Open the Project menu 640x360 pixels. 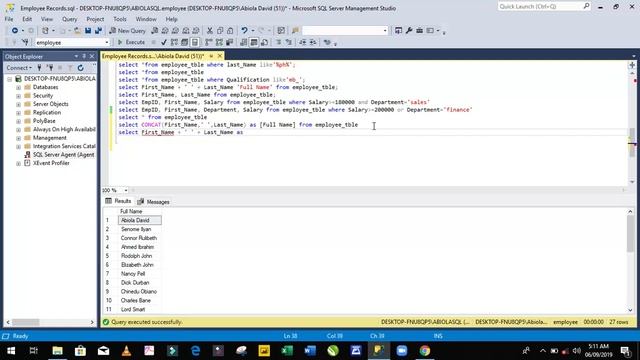95,19
